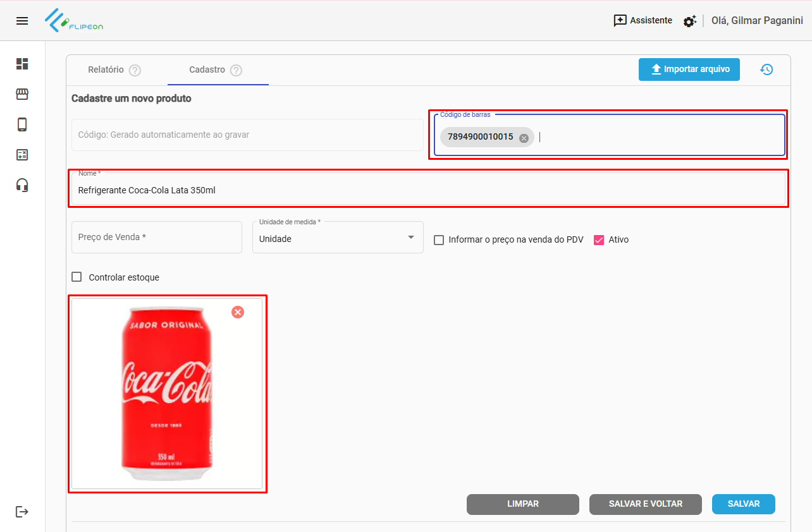The image size is (812, 532).
Task: Open the history clock icon
Action: (766, 70)
